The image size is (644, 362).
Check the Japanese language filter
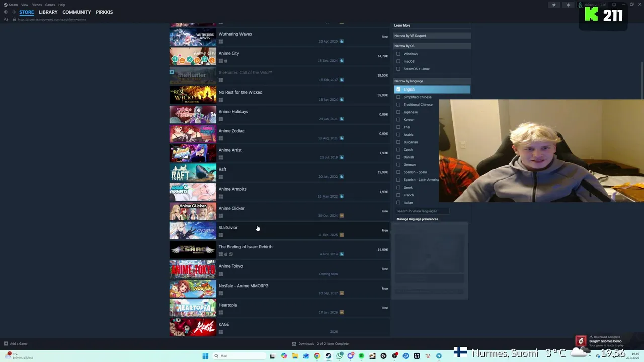click(398, 112)
